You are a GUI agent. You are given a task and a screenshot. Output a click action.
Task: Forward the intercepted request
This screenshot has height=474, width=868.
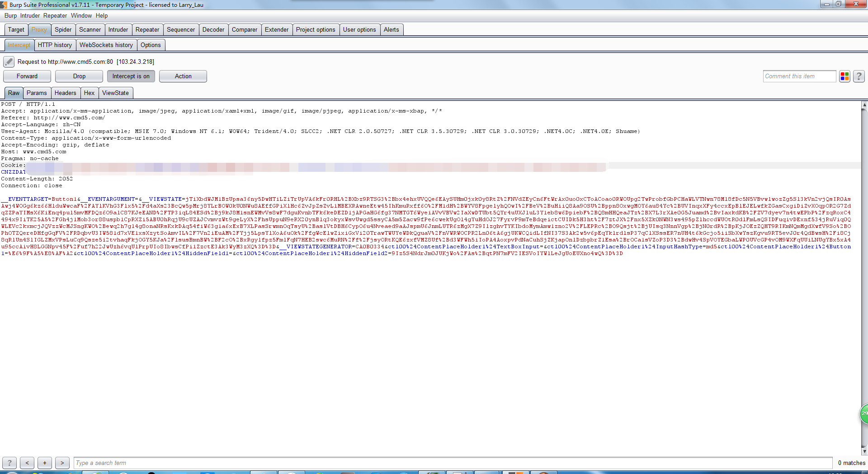27,76
